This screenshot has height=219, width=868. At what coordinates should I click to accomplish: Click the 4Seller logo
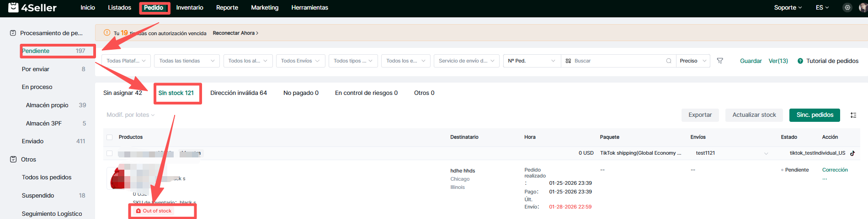(32, 8)
